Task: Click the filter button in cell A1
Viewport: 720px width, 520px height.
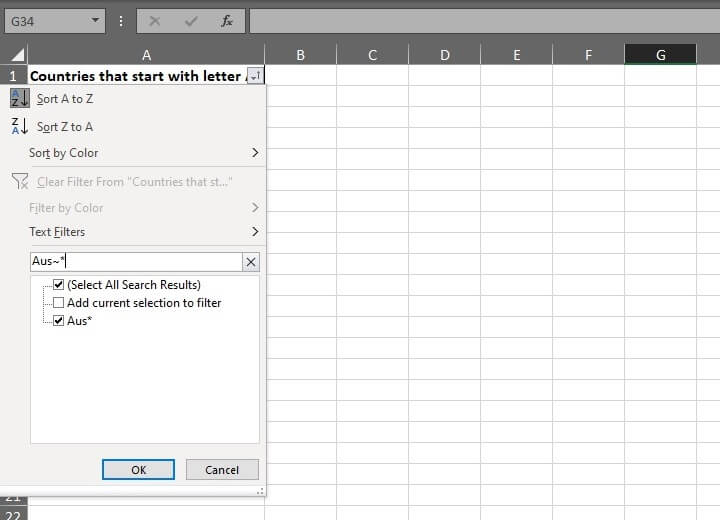Action: tap(255, 76)
